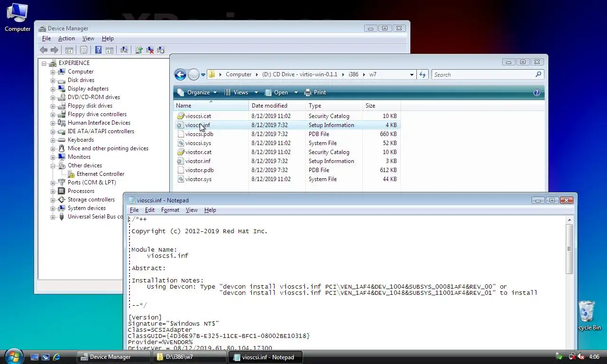Select viostor.inf file row
This screenshot has height=364, width=607.
[287, 161]
